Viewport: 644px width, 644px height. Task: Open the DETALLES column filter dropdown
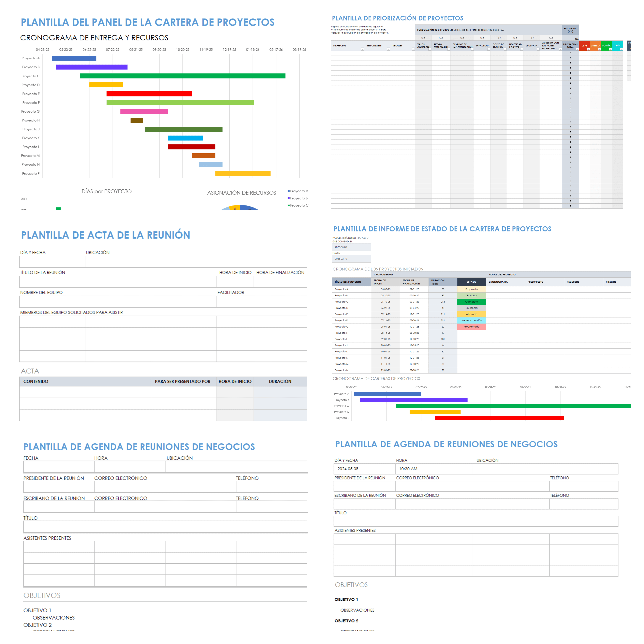point(413,49)
